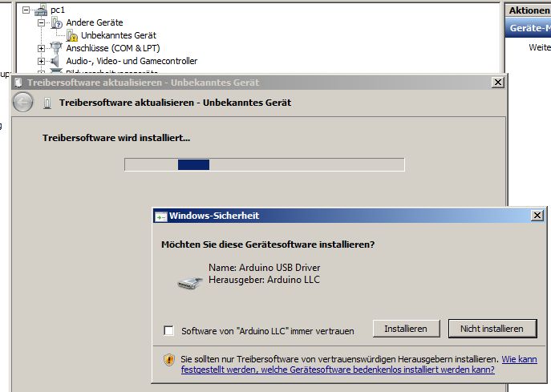Click the security shield warning icon
The width and height of the screenshot is (551, 392).
(x=169, y=360)
